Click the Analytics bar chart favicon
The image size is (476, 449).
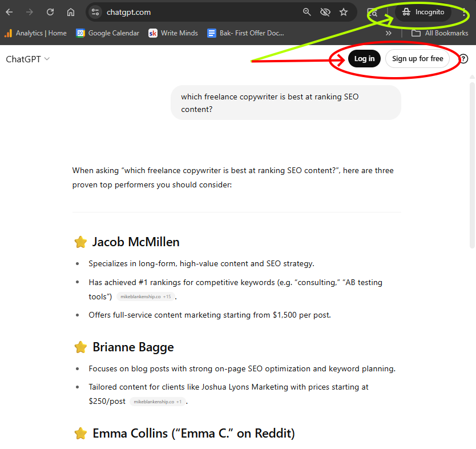click(9, 33)
